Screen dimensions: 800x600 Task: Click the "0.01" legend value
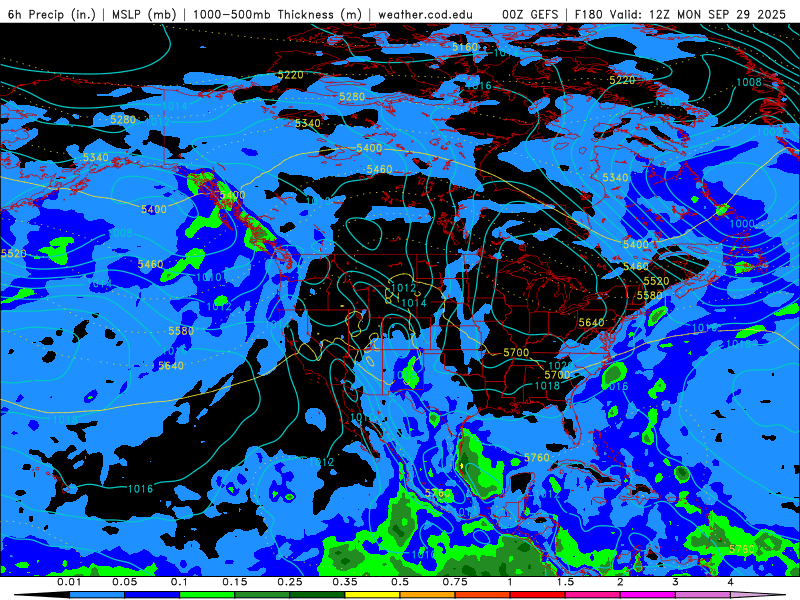click(x=69, y=582)
